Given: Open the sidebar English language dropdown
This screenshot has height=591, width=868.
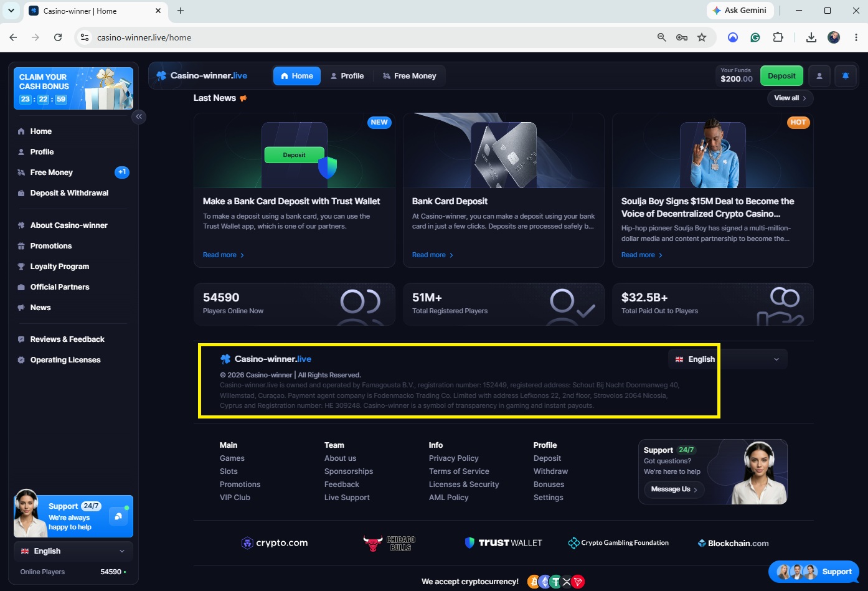Looking at the screenshot, I should [73, 551].
